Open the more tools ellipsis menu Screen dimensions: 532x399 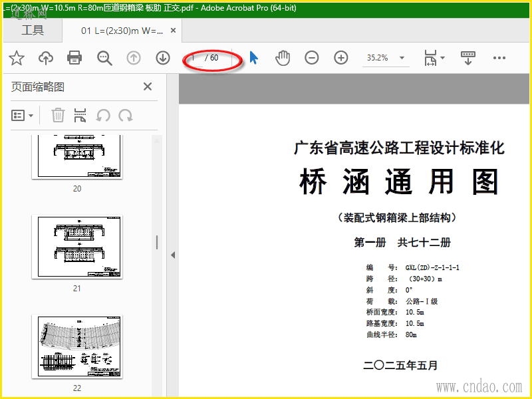pyautogui.click(x=499, y=58)
